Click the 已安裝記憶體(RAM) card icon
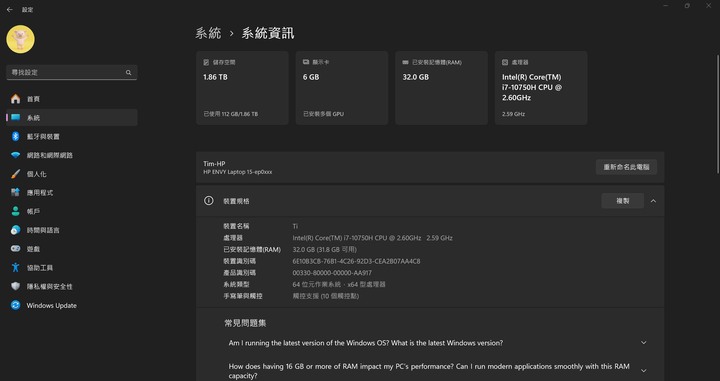 [x=405, y=62]
